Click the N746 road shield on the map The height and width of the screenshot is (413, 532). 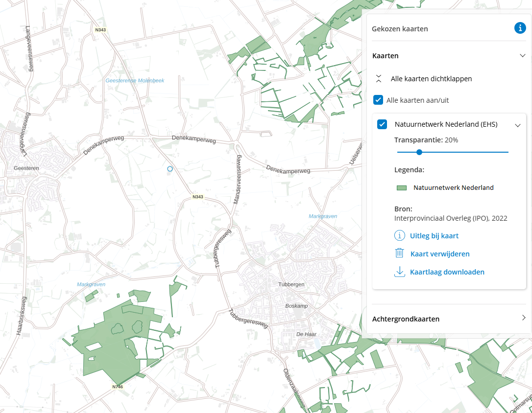tap(118, 387)
